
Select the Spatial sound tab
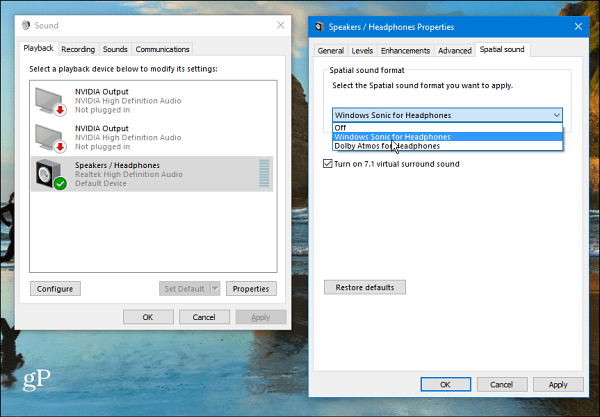coord(502,49)
